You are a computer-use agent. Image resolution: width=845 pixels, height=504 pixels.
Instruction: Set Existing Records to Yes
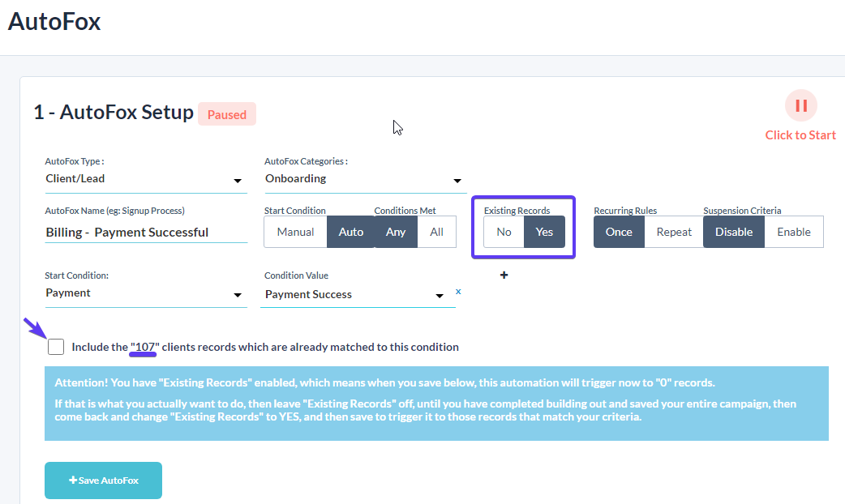tap(544, 232)
